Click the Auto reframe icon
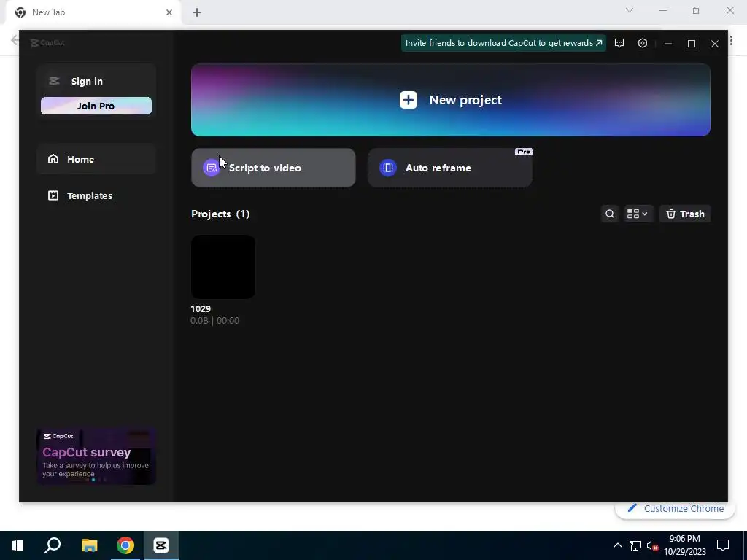The width and height of the screenshot is (747, 560). pos(388,168)
